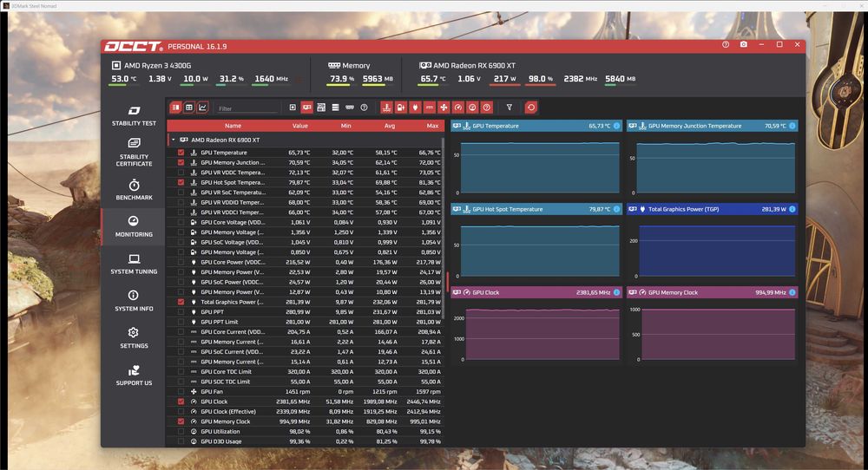Uncheck the GPU Temperature checkbox
This screenshot has width=868, height=470.
(x=181, y=153)
